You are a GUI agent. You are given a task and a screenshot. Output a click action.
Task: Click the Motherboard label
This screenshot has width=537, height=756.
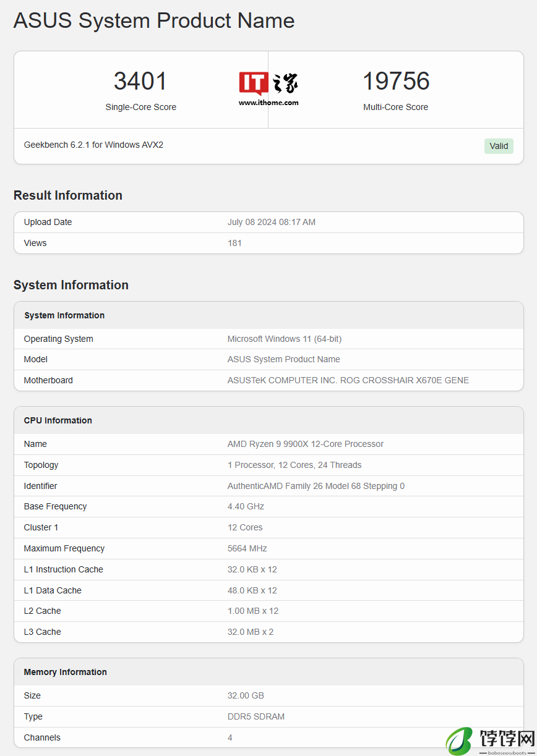coord(48,380)
